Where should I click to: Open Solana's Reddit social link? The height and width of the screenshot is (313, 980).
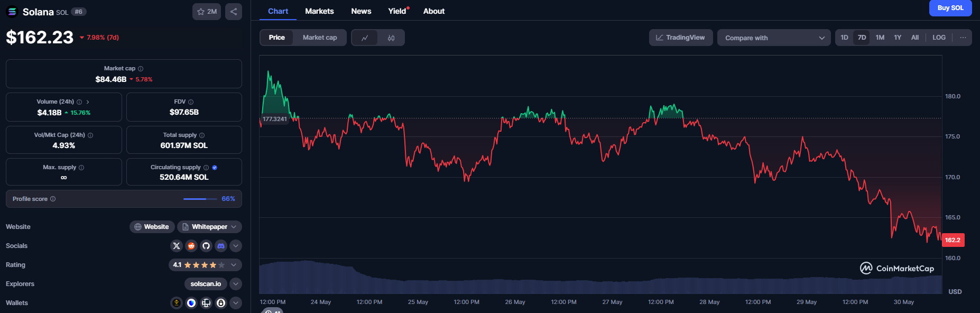point(191,246)
